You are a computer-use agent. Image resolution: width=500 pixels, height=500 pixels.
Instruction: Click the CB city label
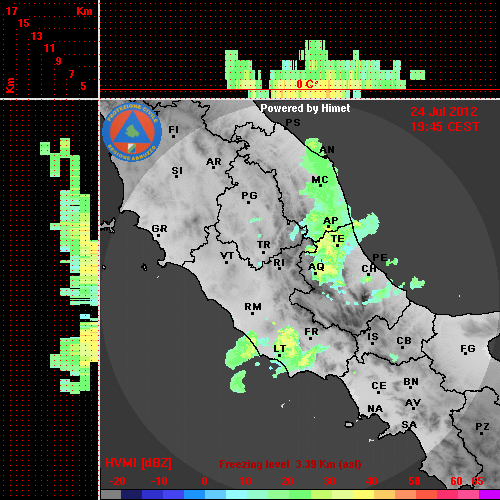coord(404,341)
